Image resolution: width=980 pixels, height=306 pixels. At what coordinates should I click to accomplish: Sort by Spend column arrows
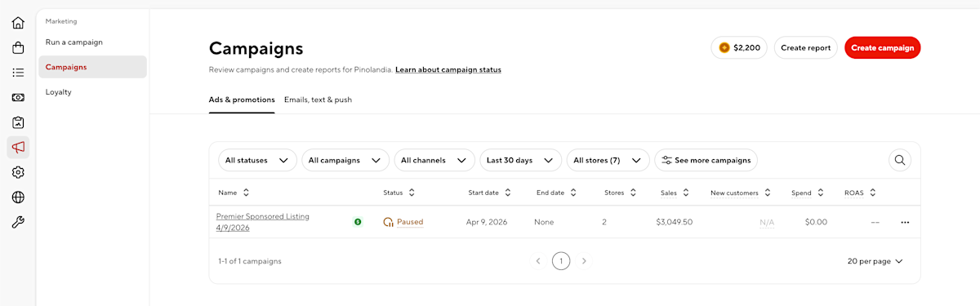coord(820,193)
